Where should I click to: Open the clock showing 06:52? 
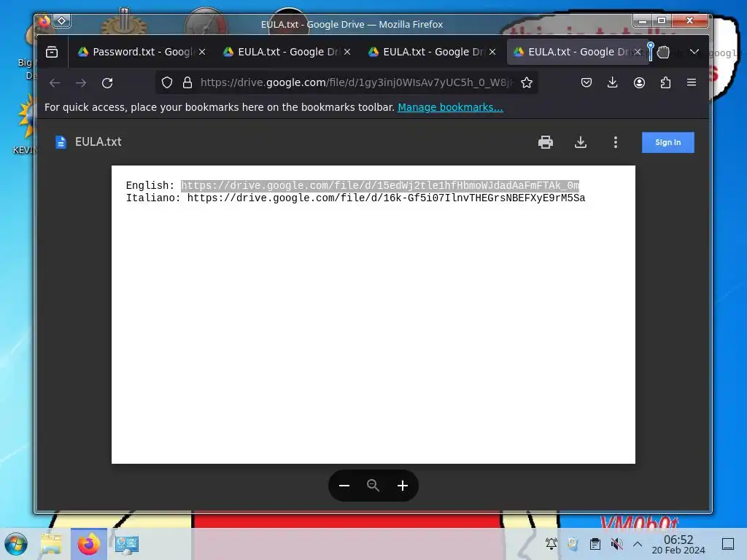pyautogui.click(x=678, y=544)
